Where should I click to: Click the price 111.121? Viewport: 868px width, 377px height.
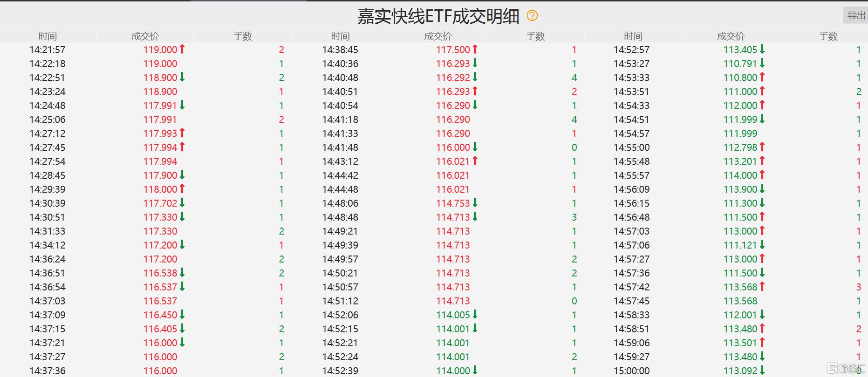[x=740, y=245]
